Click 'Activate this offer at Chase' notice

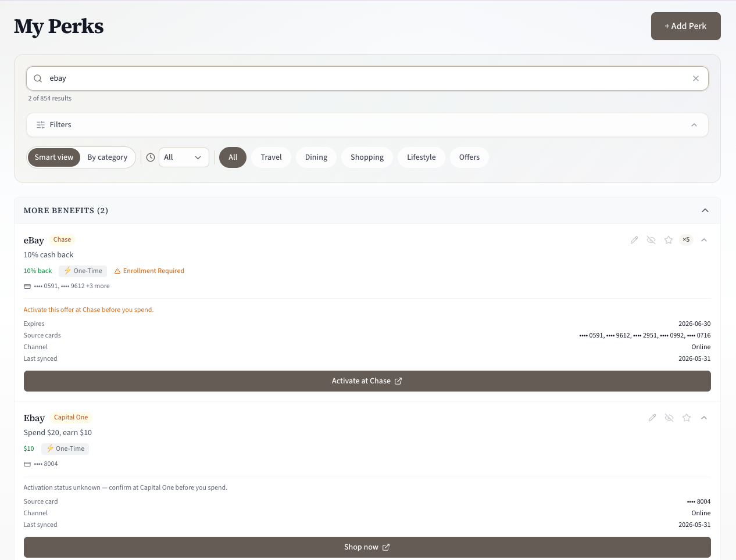click(88, 310)
